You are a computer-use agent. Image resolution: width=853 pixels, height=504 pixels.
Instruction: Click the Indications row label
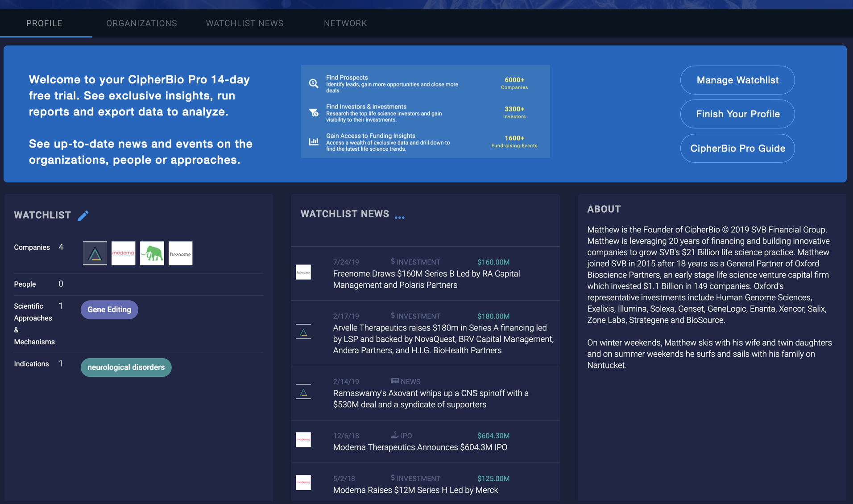(x=31, y=364)
